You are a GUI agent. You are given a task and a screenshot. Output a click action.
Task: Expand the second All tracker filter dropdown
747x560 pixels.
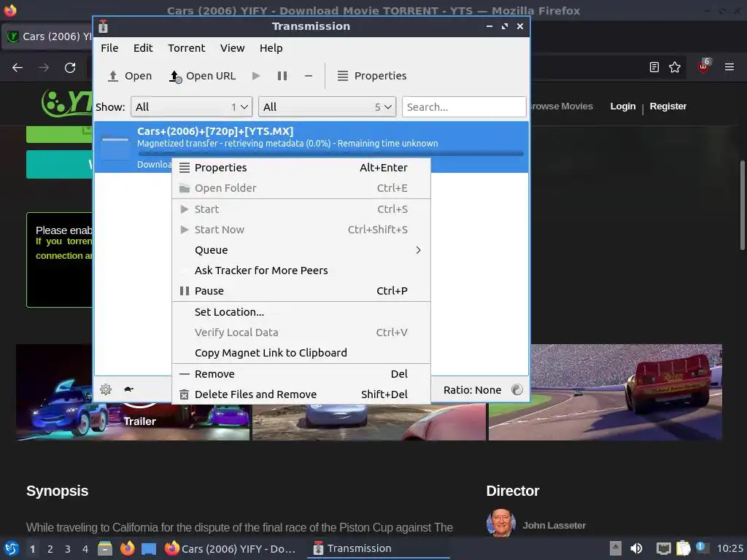(x=328, y=106)
